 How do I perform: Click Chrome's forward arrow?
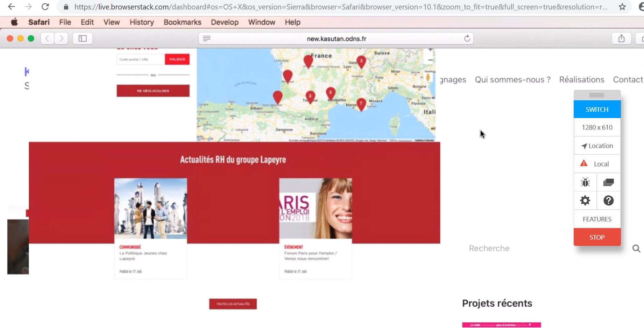(x=28, y=7)
